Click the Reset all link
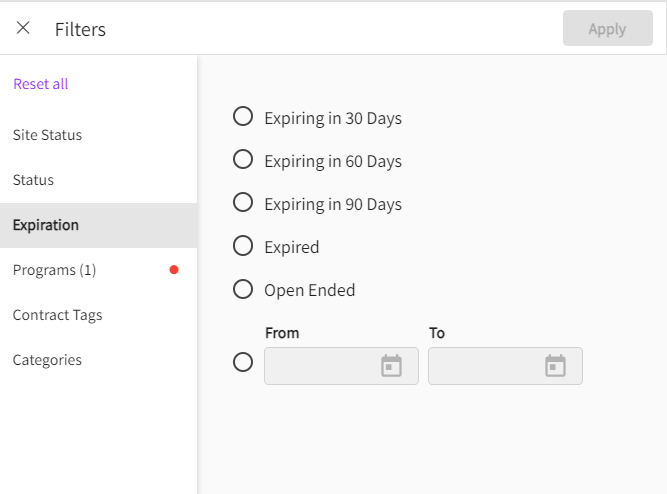 pos(41,84)
